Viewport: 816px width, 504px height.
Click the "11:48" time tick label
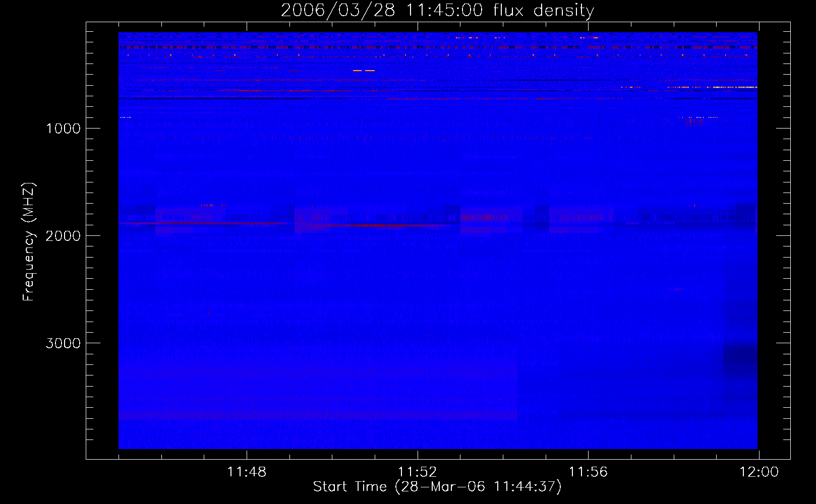247,472
